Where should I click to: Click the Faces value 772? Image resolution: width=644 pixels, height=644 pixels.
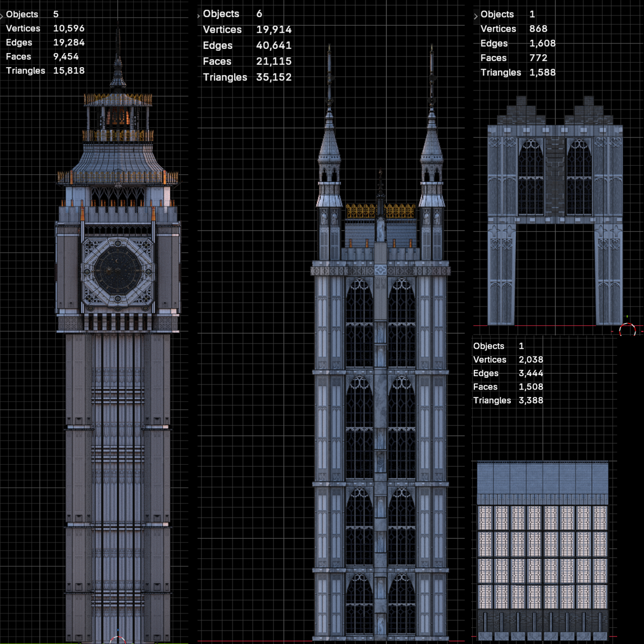[538, 58]
